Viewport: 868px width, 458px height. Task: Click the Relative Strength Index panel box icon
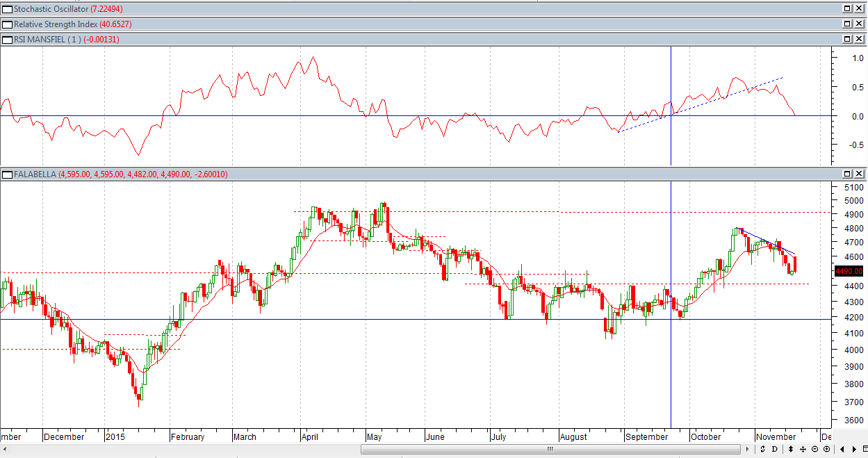[x=7, y=24]
